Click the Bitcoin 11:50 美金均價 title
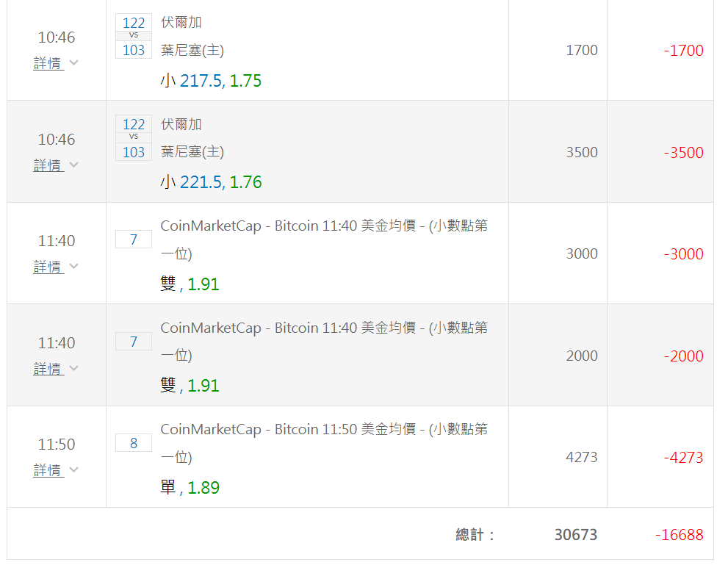The image size is (728, 565). pos(324,443)
